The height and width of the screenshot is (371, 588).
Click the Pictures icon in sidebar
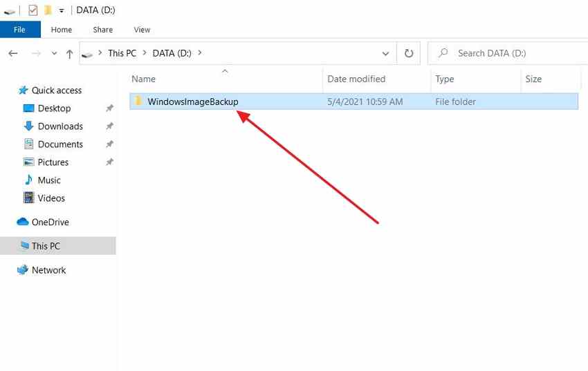tap(28, 162)
